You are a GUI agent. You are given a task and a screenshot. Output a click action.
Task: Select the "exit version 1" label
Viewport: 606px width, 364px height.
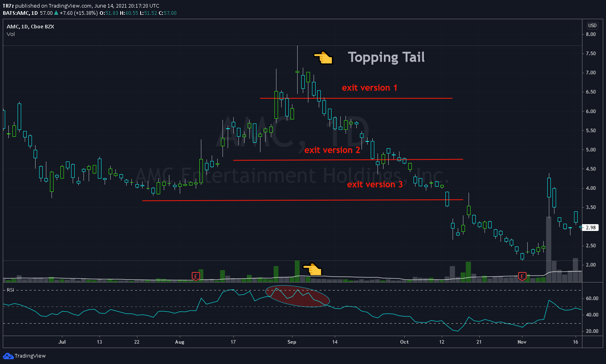370,88
